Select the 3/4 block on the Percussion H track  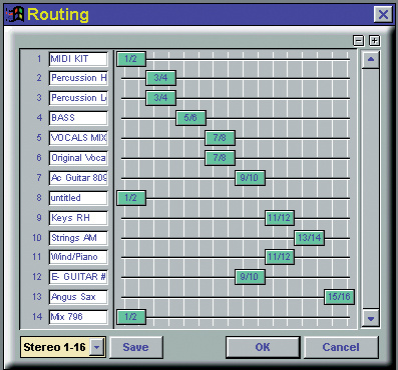point(161,78)
